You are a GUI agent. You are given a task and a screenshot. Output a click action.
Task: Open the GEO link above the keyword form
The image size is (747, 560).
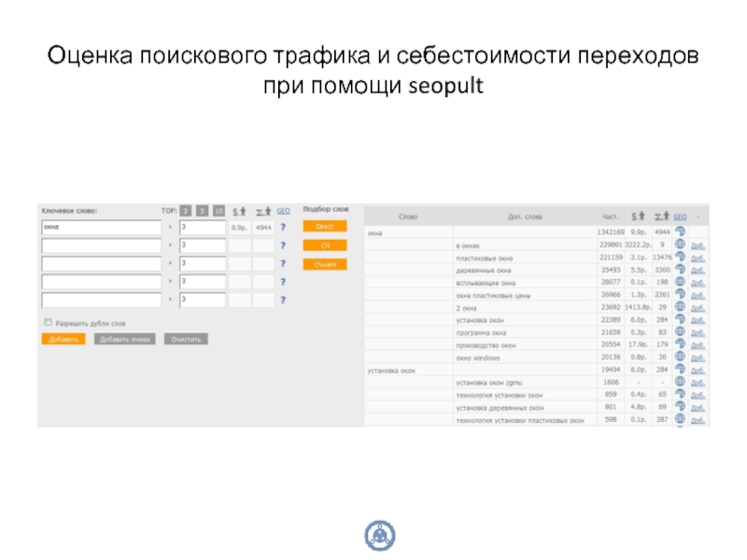pos(284,211)
